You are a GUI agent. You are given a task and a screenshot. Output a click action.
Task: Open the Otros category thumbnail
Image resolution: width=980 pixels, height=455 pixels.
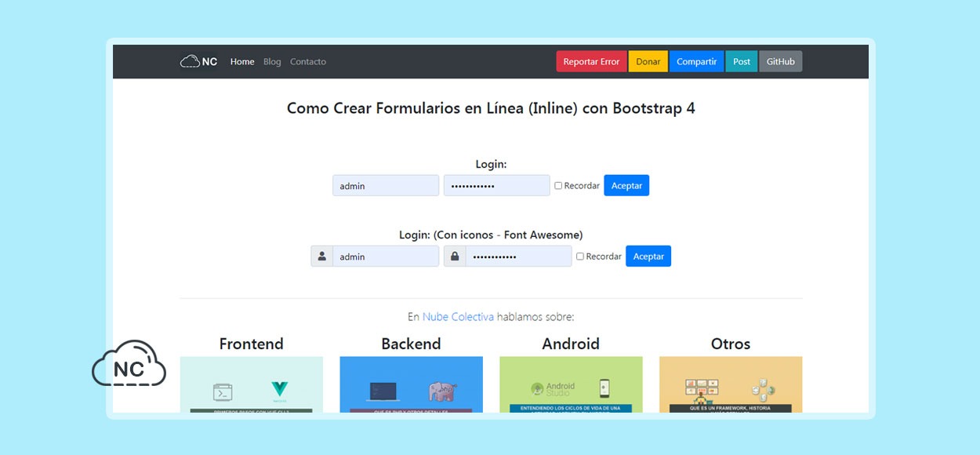(x=731, y=384)
